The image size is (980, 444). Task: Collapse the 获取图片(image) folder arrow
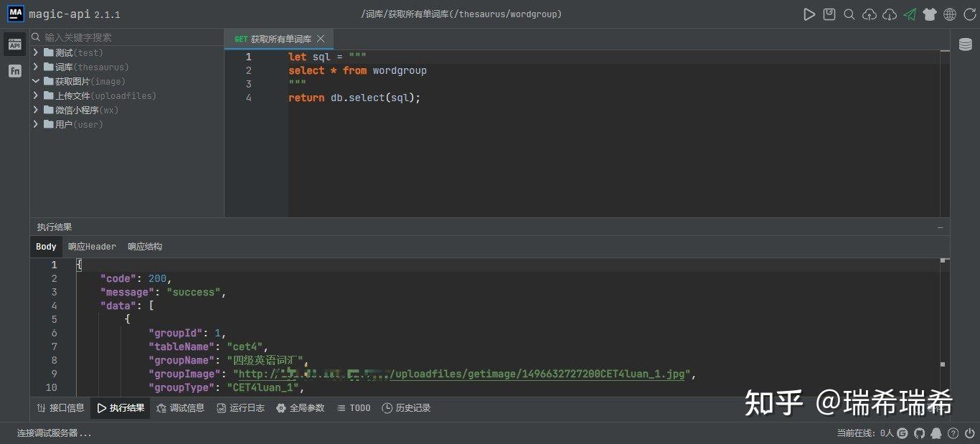point(36,81)
